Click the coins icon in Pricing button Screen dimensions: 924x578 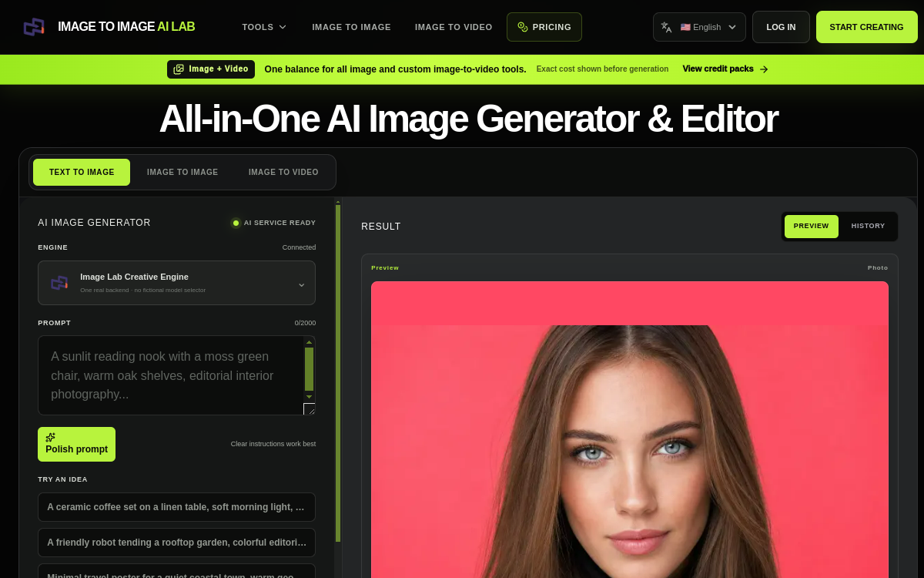(x=523, y=27)
